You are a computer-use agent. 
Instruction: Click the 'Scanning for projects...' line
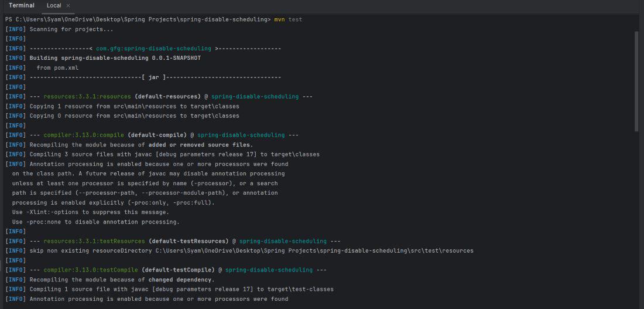point(71,29)
